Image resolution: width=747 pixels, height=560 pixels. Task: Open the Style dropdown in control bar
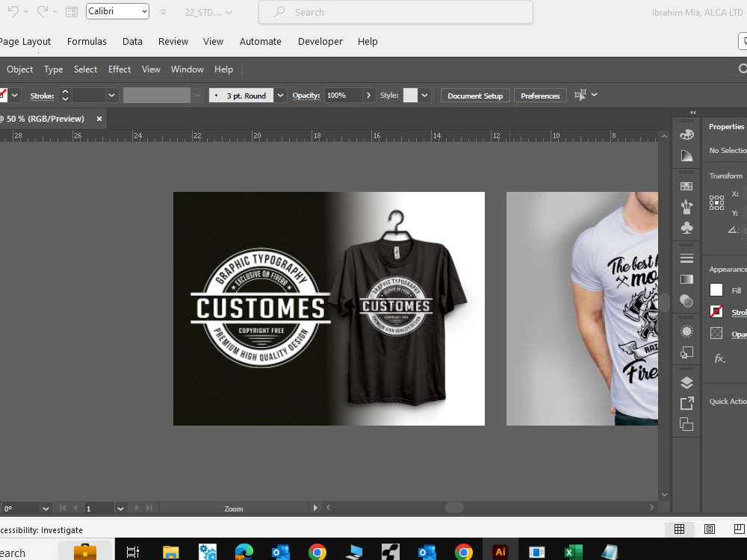(x=424, y=95)
